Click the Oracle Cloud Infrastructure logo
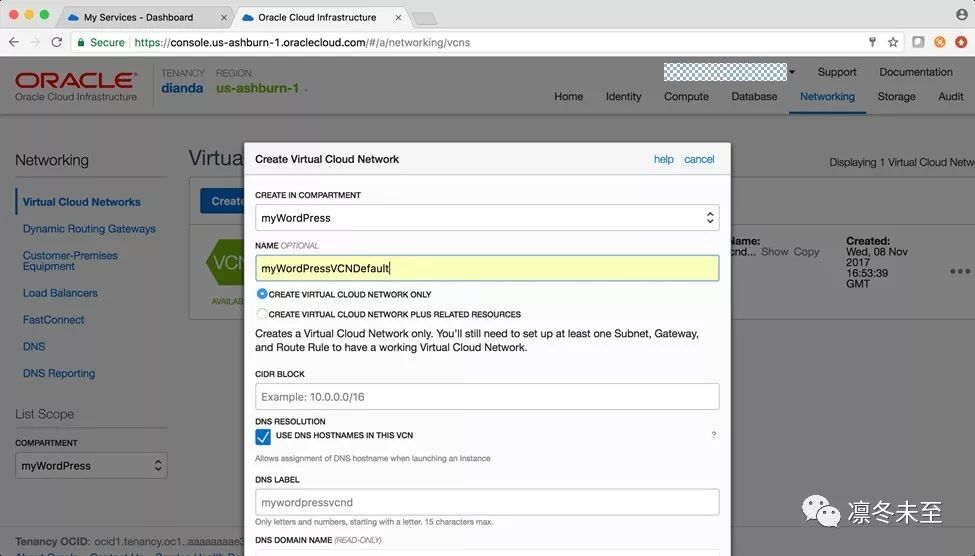This screenshot has height=556, width=975. (x=75, y=86)
